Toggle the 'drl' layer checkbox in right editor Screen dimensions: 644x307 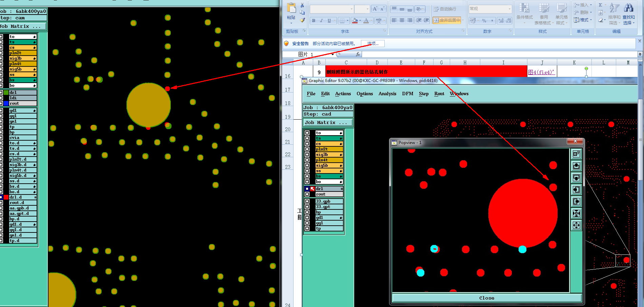pos(307,189)
